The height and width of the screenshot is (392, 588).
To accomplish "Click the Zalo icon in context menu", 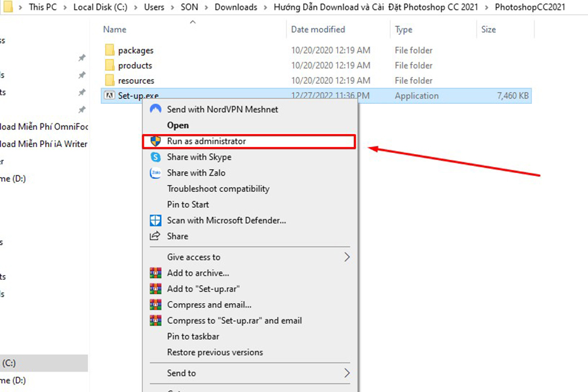I will click(155, 173).
